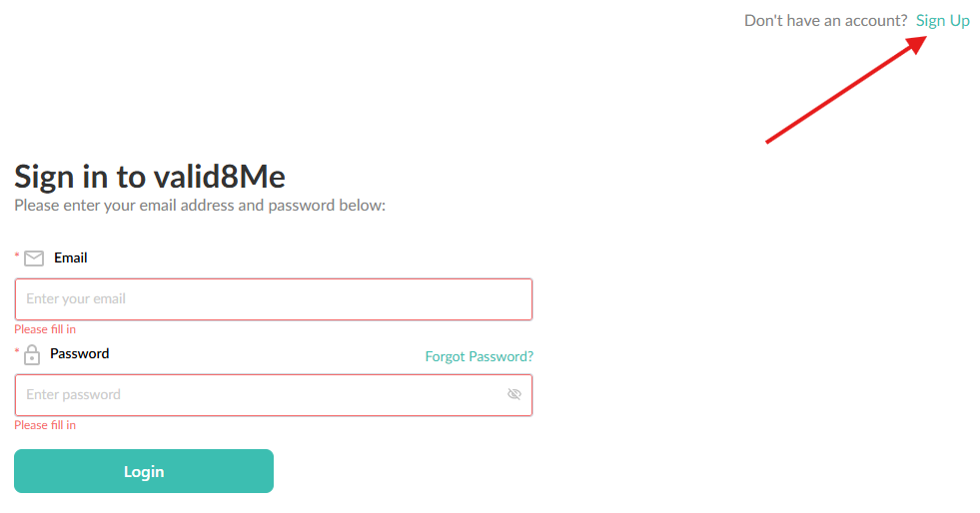
Task: Click the Don't have an account? text
Action: coord(825,21)
